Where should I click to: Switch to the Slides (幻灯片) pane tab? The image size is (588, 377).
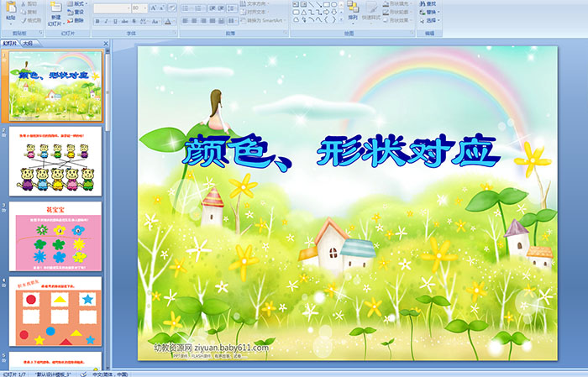(10, 44)
